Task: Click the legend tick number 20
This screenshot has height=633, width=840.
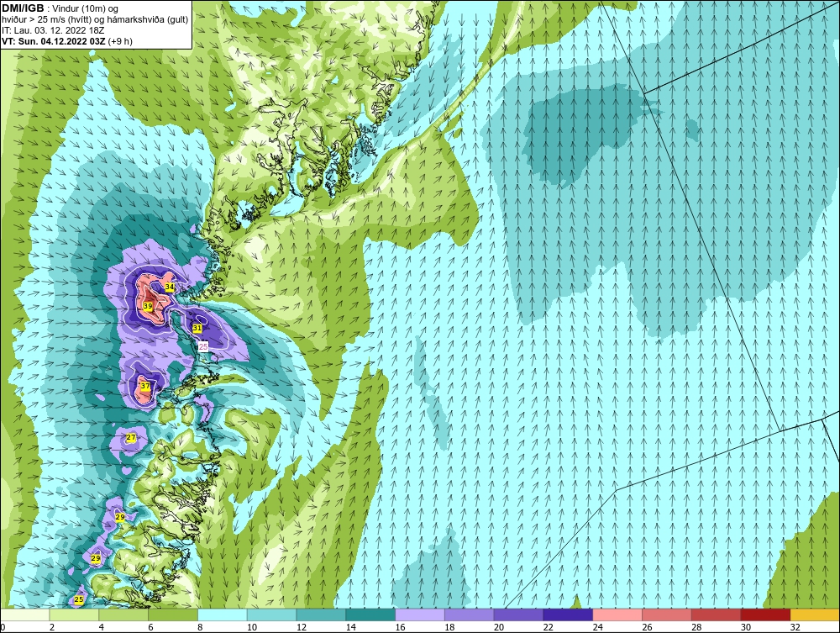Action: coord(499,627)
